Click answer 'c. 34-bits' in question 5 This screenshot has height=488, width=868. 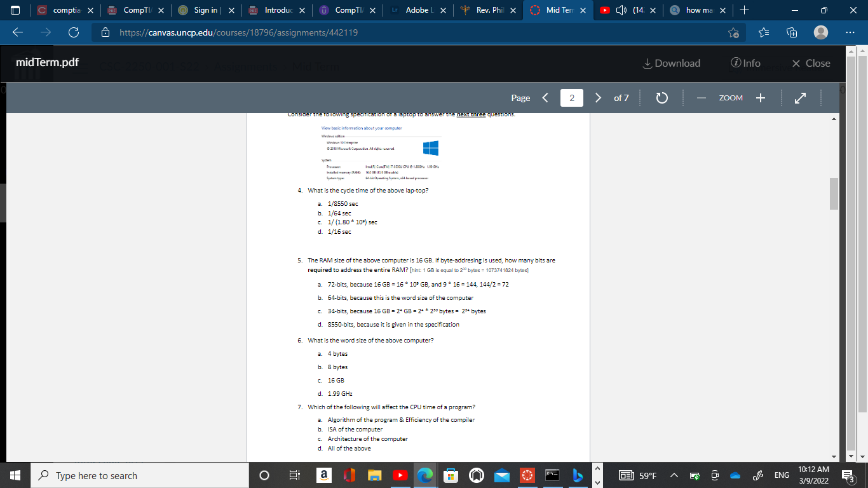402,311
